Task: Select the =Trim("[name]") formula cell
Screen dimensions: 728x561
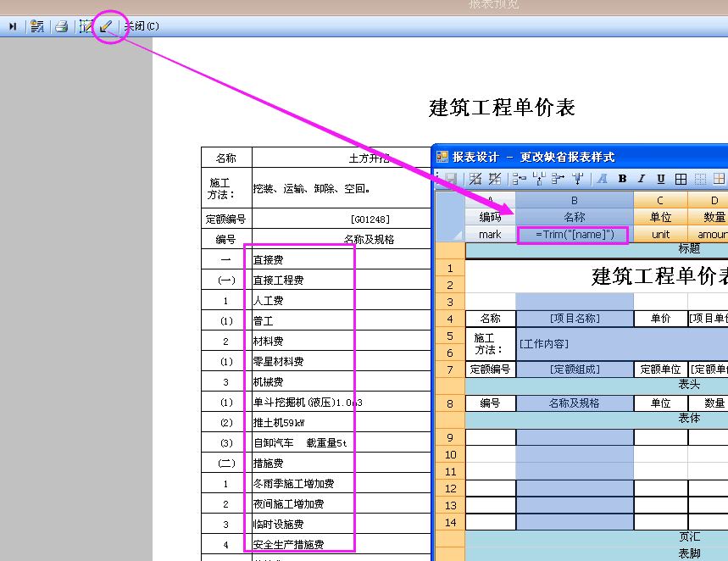Action: (575, 235)
